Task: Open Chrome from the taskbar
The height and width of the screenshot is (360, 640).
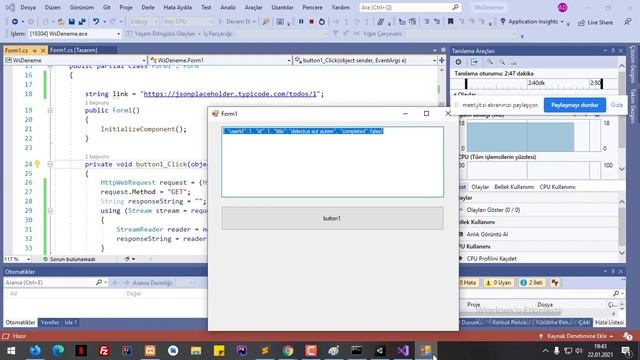Action: pos(288,351)
